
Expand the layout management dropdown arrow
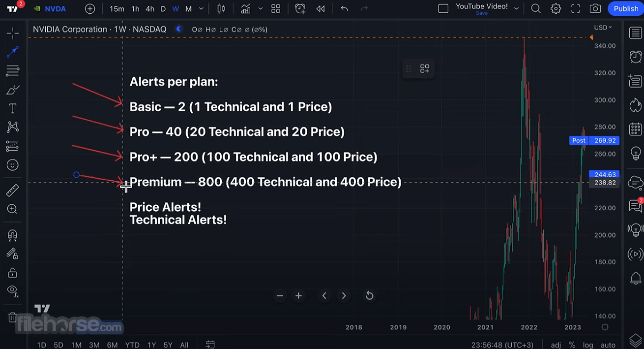click(516, 9)
